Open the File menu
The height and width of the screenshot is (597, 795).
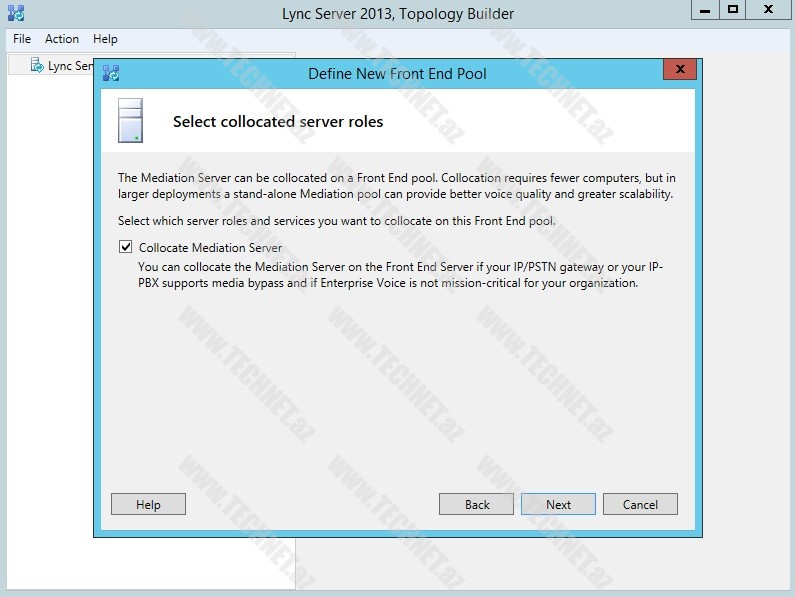[22, 39]
